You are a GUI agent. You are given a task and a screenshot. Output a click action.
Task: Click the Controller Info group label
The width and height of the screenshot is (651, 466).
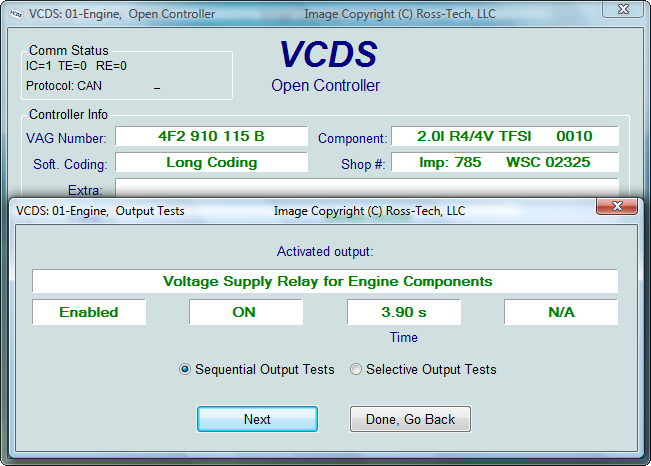(x=68, y=114)
